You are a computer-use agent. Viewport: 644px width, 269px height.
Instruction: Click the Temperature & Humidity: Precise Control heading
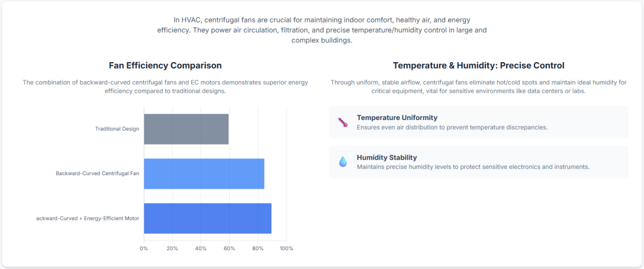[x=478, y=65]
